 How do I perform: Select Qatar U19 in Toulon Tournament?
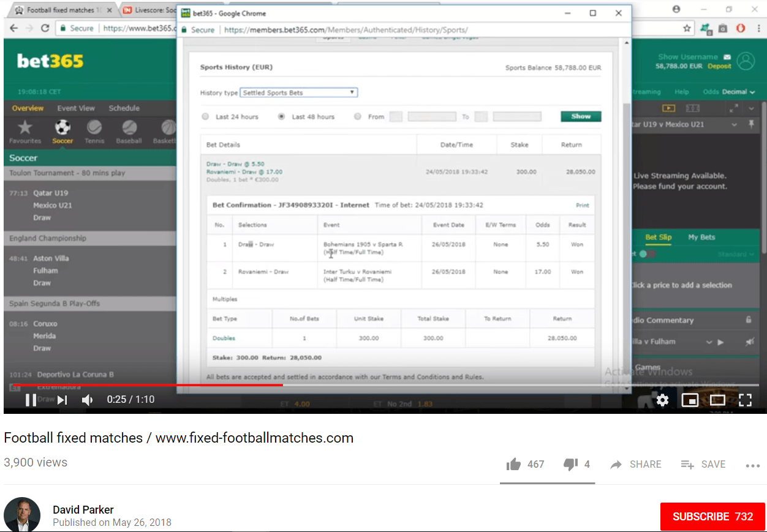[51, 193]
